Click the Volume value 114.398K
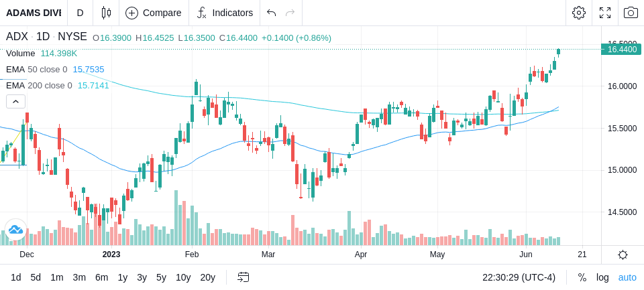 [x=59, y=54]
